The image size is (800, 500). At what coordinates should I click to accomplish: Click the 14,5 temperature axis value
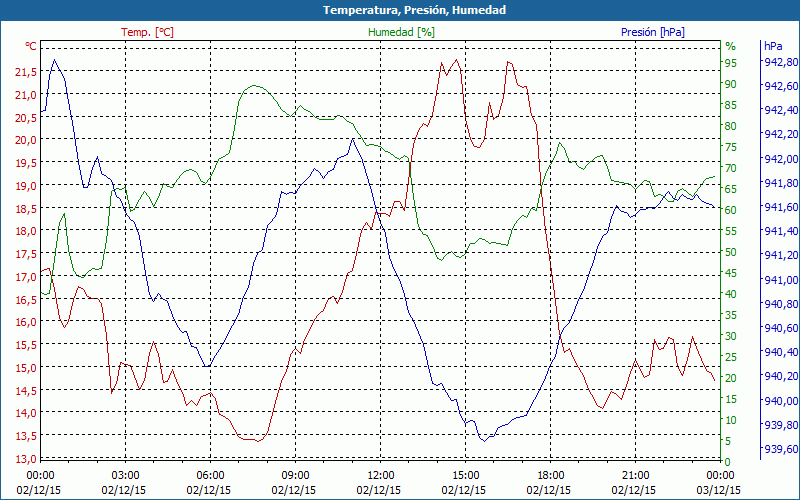click(x=26, y=390)
